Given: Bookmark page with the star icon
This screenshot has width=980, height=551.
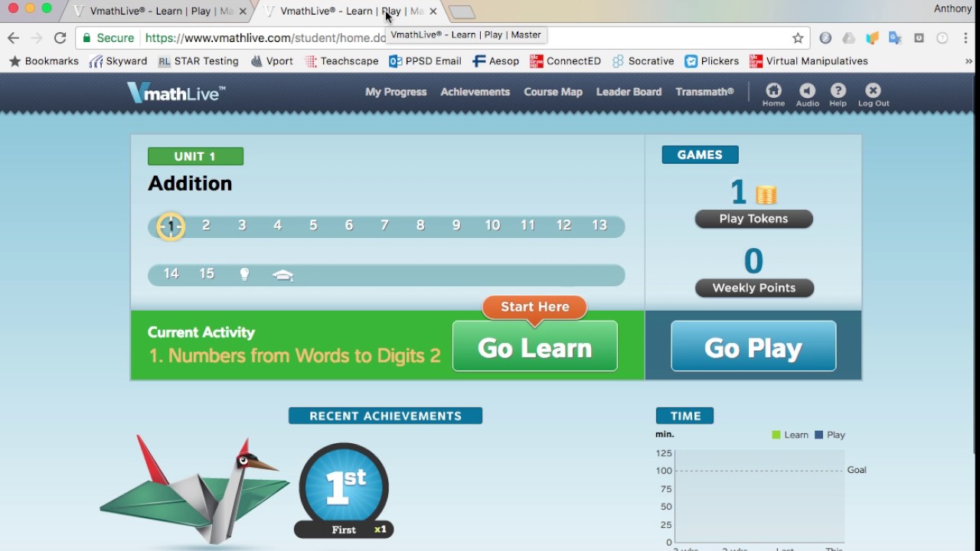Looking at the screenshot, I should click(798, 37).
